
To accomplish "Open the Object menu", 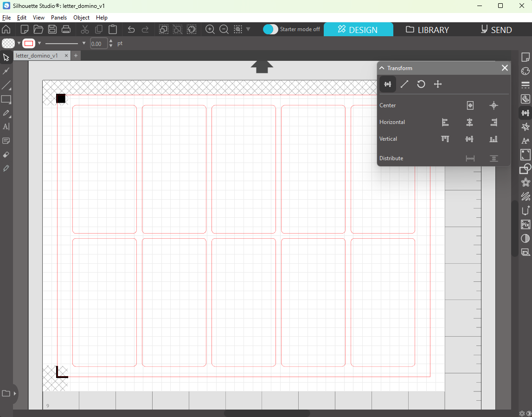I will pyautogui.click(x=82, y=18).
